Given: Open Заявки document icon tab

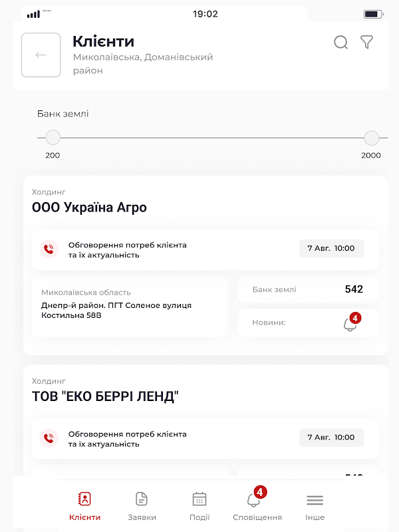Looking at the screenshot, I should [x=142, y=499].
